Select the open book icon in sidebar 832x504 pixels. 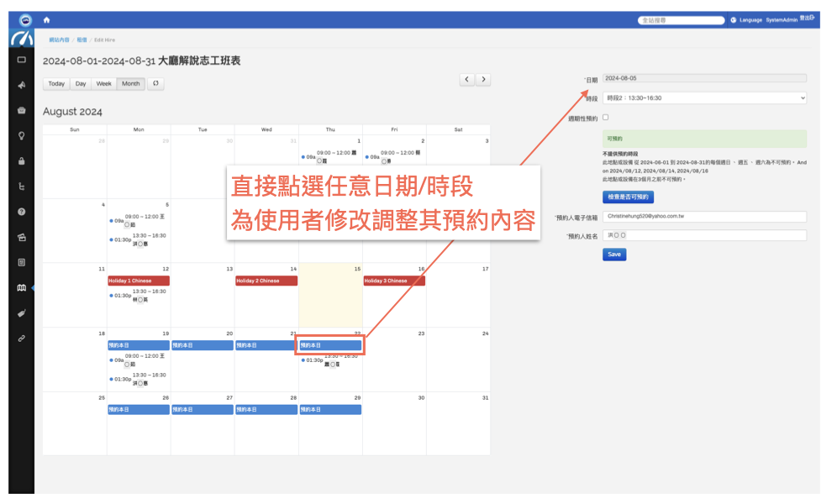22,288
